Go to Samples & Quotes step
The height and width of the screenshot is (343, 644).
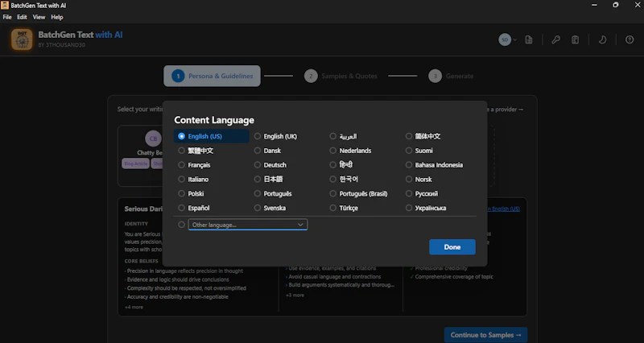click(x=341, y=76)
